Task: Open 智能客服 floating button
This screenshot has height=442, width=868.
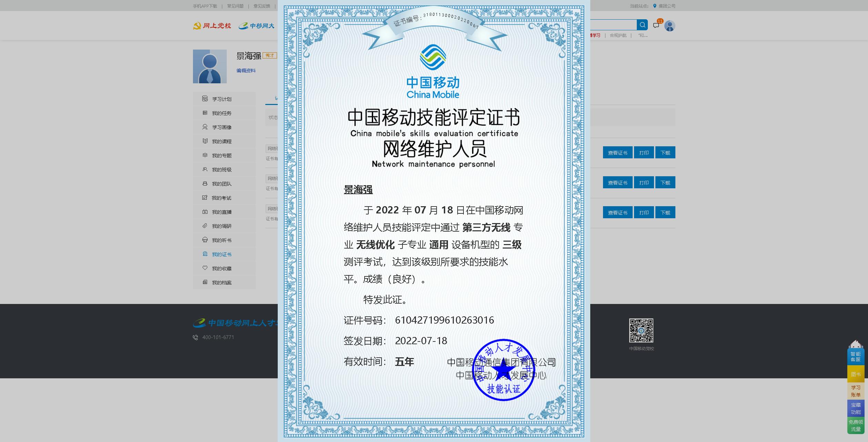Action: pyautogui.click(x=856, y=356)
